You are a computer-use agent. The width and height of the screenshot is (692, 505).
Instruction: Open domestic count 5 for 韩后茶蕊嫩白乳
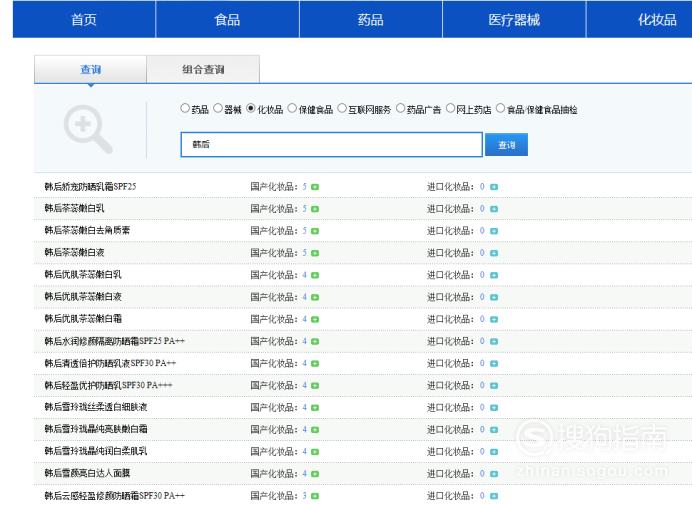click(x=305, y=209)
